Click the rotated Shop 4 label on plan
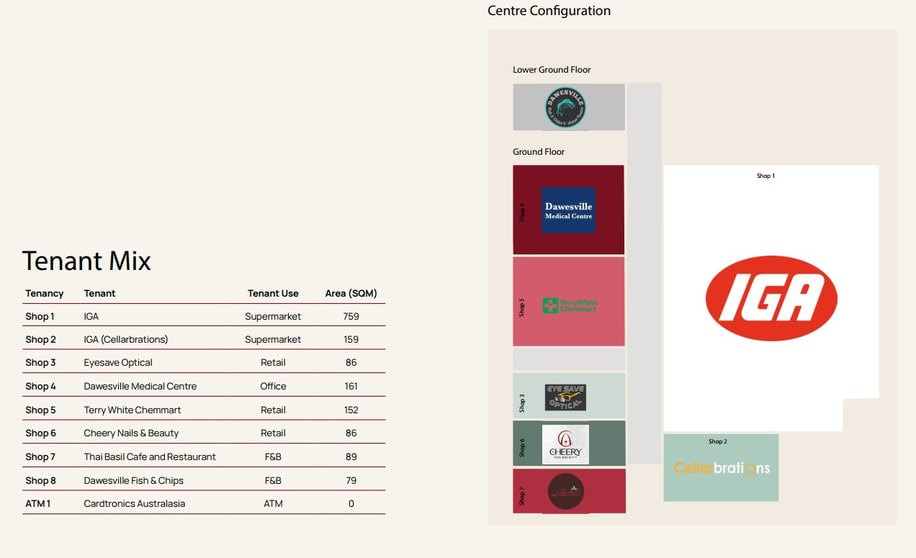 (x=522, y=212)
